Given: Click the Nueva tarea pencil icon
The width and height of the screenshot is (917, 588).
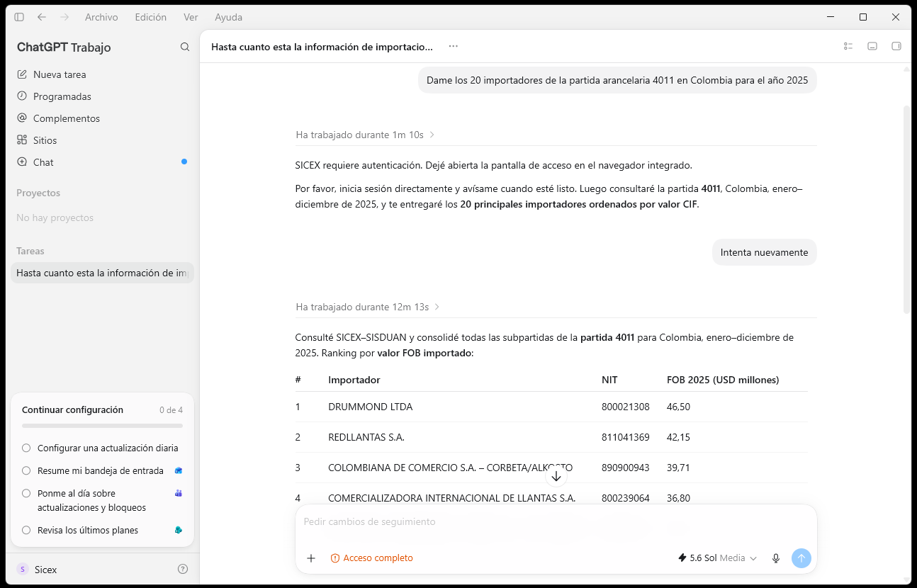Looking at the screenshot, I should tap(22, 74).
